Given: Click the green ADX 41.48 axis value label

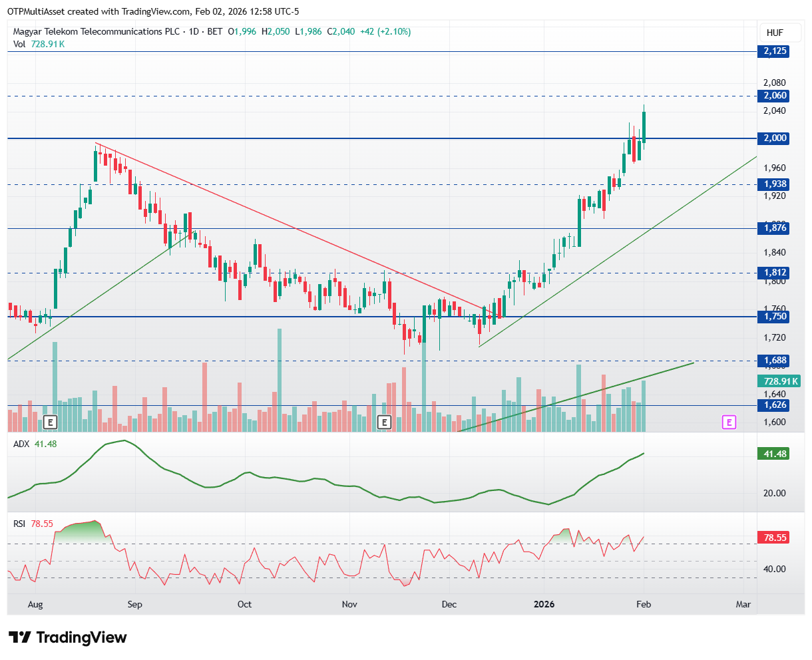Looking at the screenshot, I should tap(775, 454).
